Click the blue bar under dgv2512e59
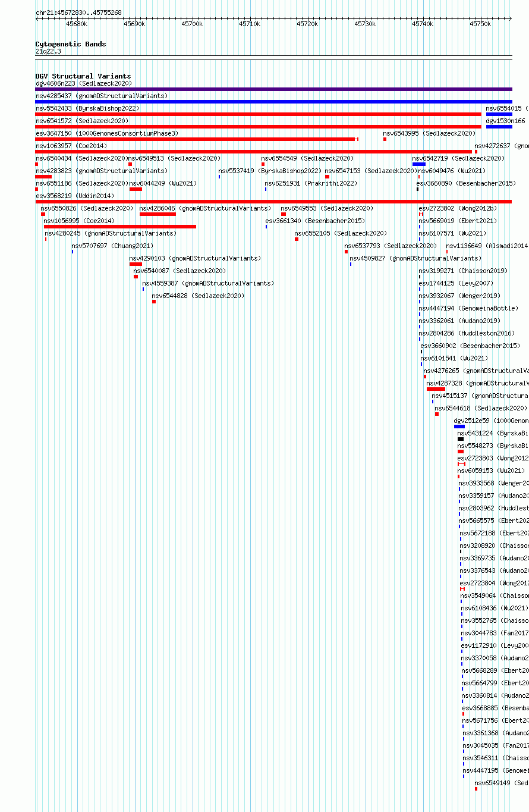The height and width of the screenshot is (812, 529). (459, 427)
